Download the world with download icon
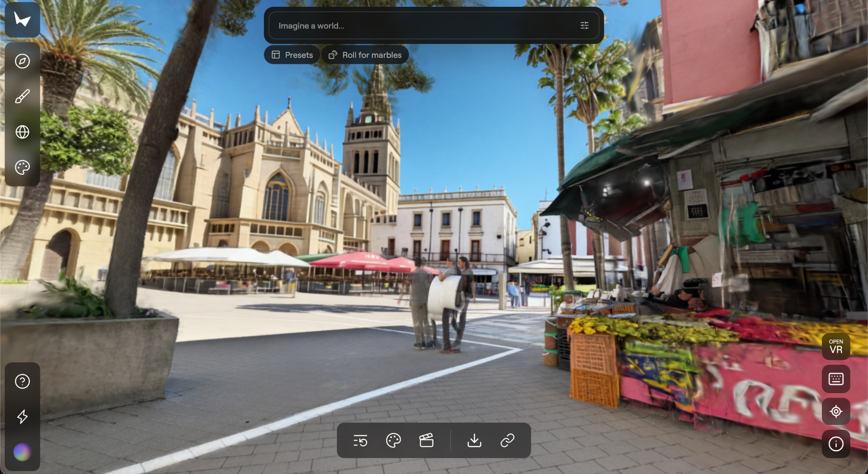The width and height of the screenshot is (868, 474). tap(474, 440)
